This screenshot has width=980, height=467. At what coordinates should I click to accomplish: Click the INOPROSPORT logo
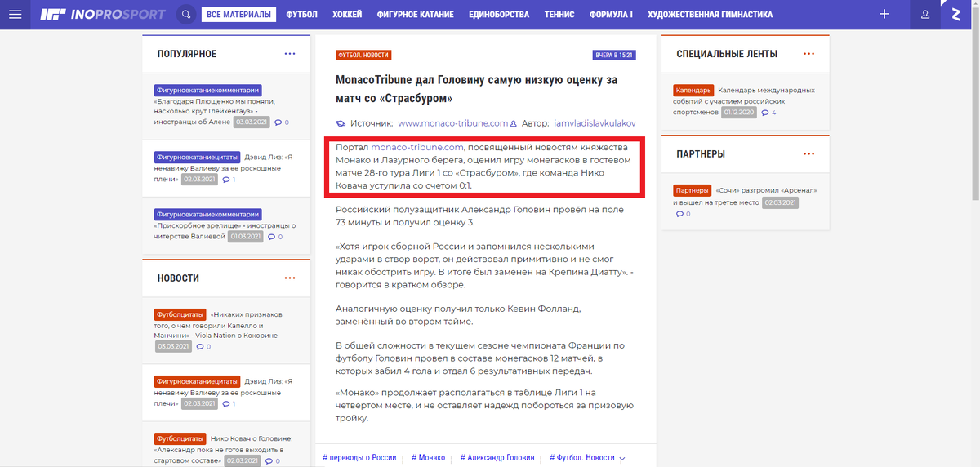(104, 15)
